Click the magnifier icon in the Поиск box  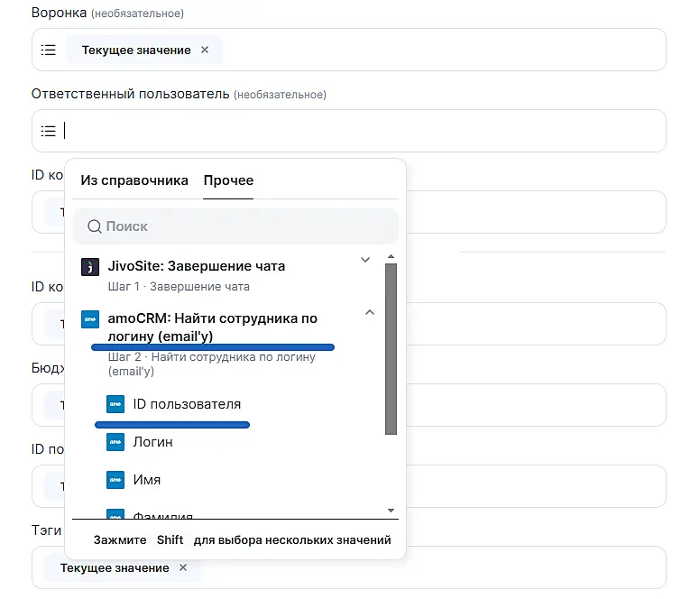94,227
